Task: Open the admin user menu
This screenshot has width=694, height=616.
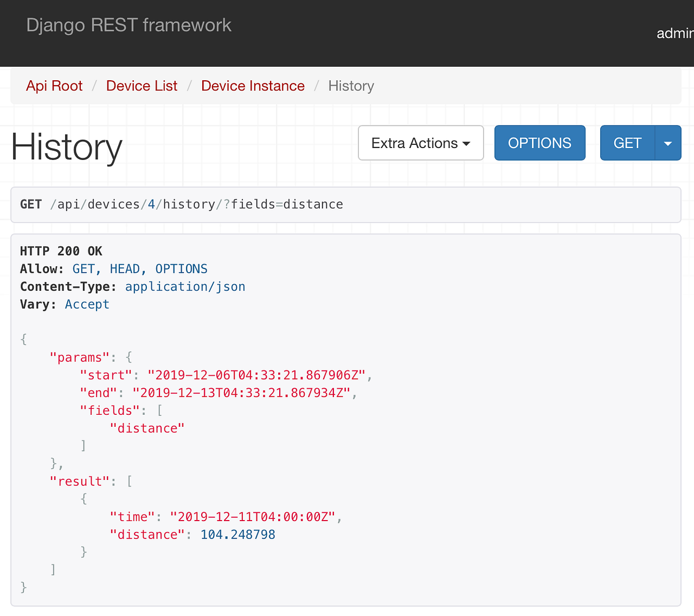Action: [674, 34]
